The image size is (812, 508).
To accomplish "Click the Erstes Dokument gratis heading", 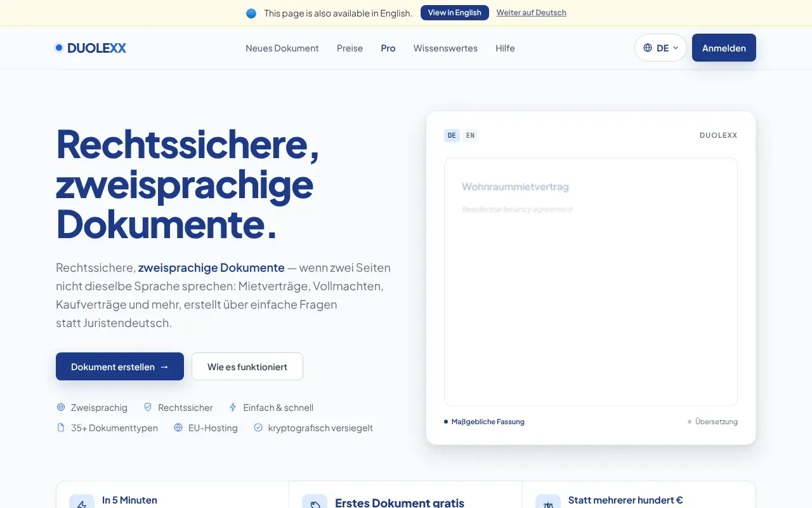I will coord(400,503).
